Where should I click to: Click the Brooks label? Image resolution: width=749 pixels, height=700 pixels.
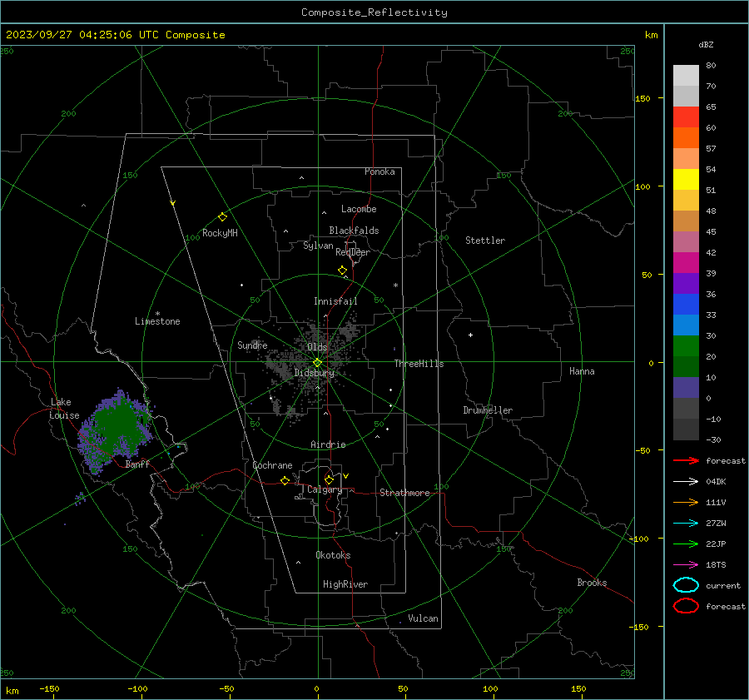592,583
